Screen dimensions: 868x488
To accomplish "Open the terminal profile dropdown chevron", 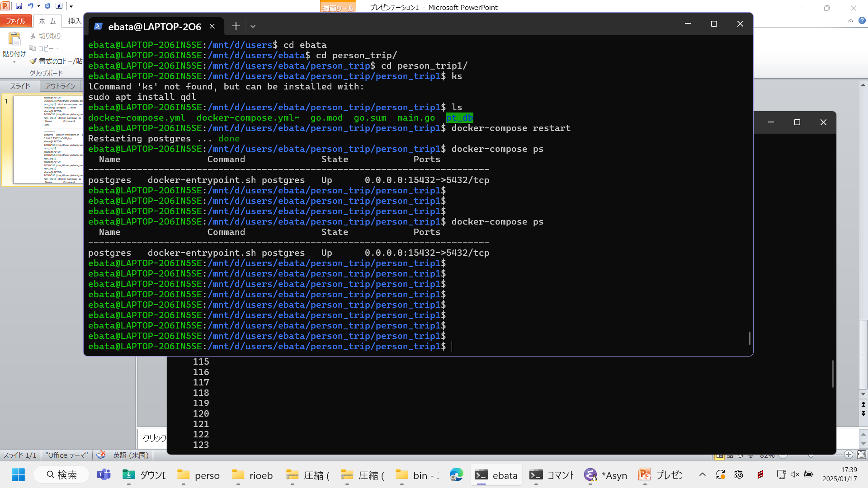I will (x=253, y=26).
